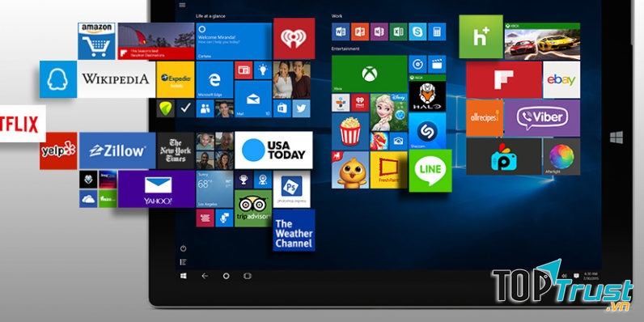This screenshot has height=322, width=644.
Task: Launch OneNote from Work group
Action: [x=379, y=32]
